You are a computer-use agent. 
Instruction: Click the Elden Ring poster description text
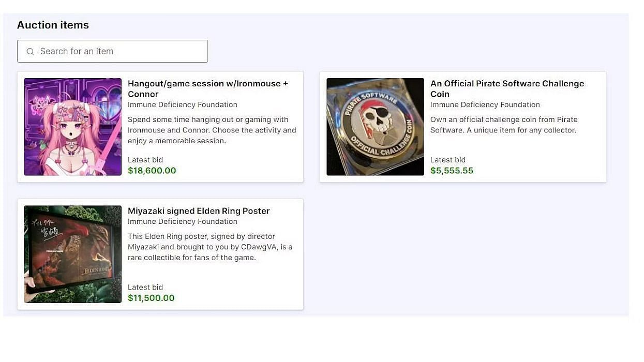(x=209, y=247)
